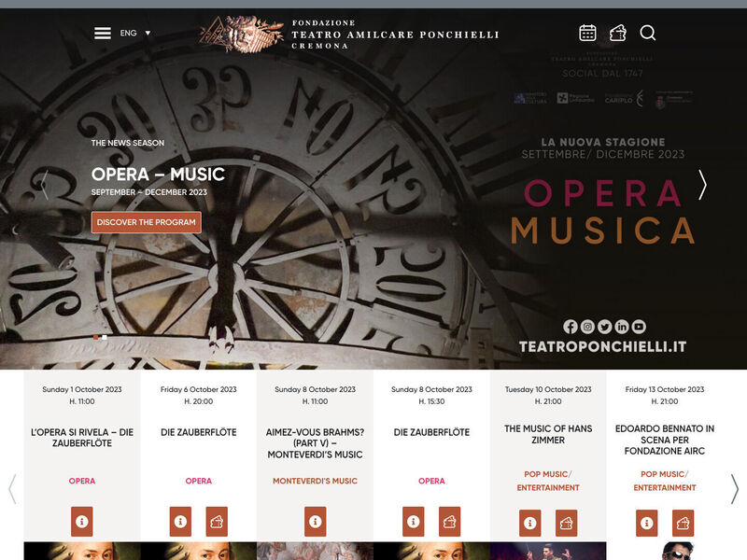Buy tickets for Sunday 15:30 Zauberflöte
This screenshot has height=560, width=747.
[x=450, y=522]
